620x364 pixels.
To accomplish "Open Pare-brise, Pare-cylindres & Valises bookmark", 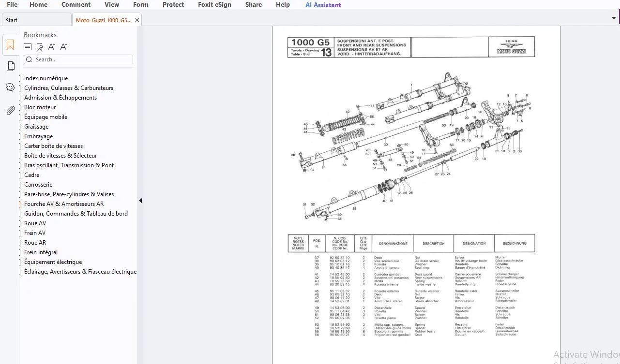I will [69, 194].
